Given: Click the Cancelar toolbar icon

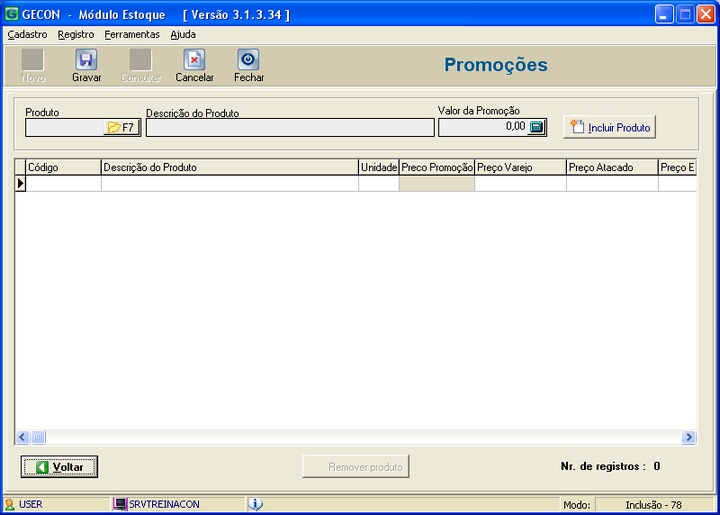Looking at the screenshot, I should point(194,60).
